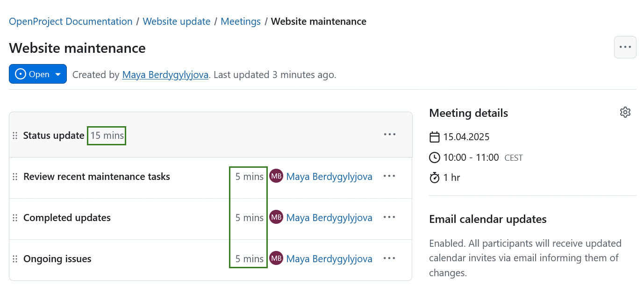
Task: Click drag handle beside Ongoing issues
Action: pyautogui.click(x=15, y=259)
